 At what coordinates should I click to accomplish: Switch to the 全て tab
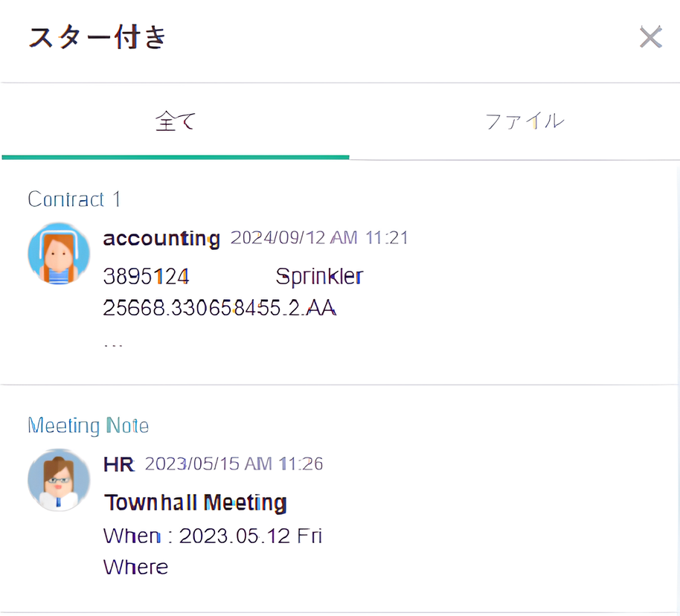pos(176,121)
